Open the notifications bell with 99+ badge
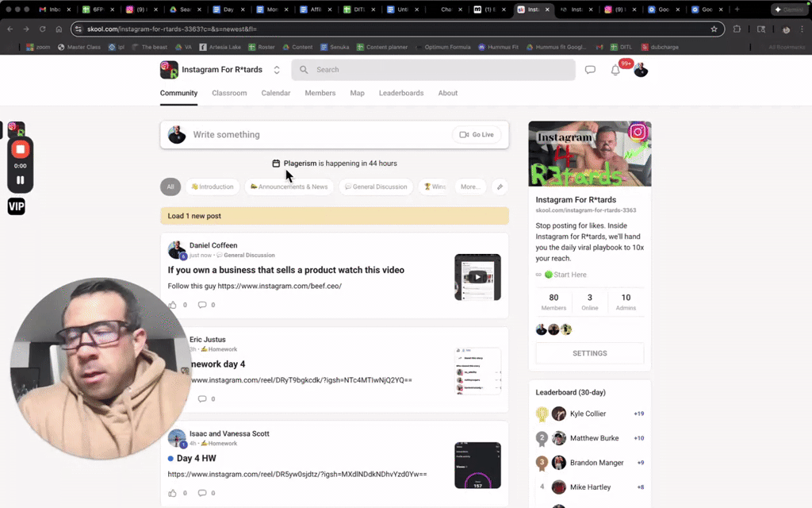The height and width of the screenshot is (508, 812). click(615, 70)
